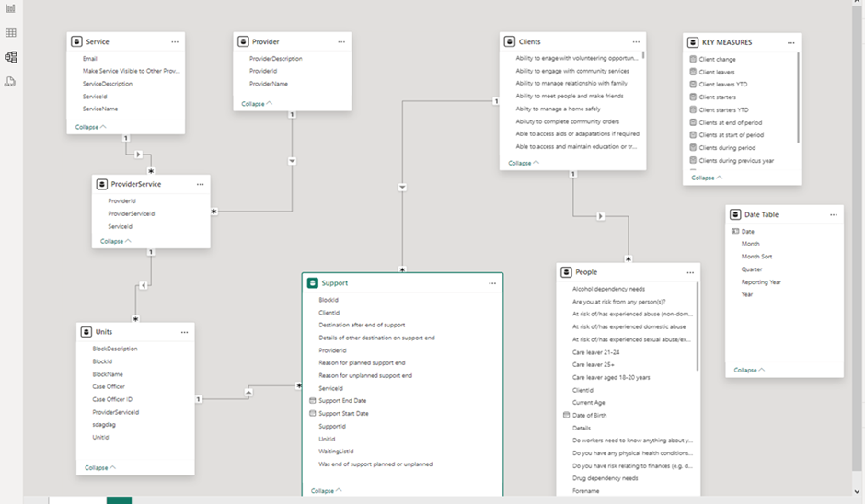
Task: Open more options for the Support table
Action: (492, 283)
